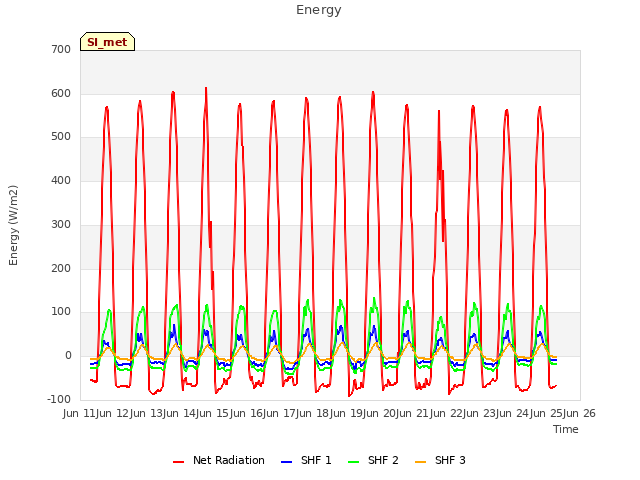The width and height of the screenshot is (640, 480).
Task: Click the Energy chart title
Action: tap(319, 10)
